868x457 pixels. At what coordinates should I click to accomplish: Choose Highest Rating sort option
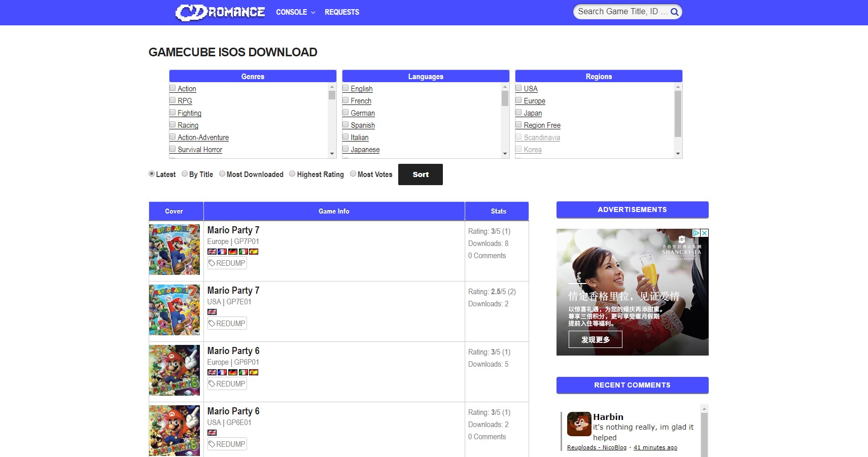click(x=292, y=173)
